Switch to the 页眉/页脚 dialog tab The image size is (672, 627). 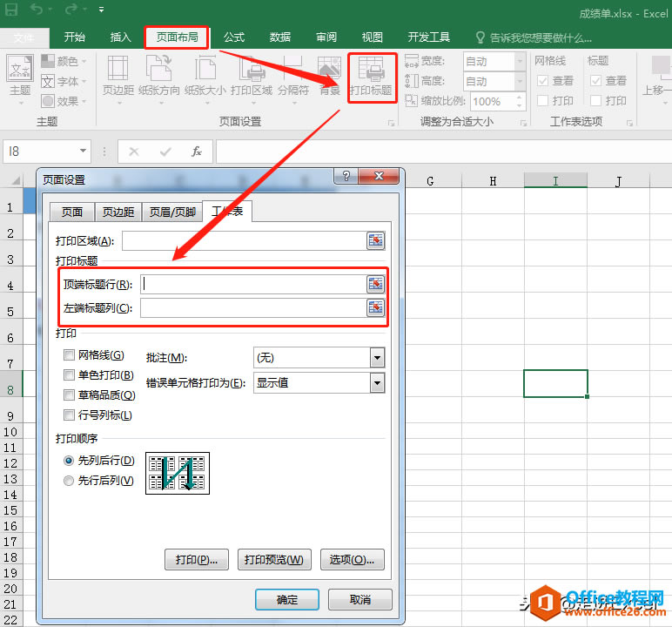point(172,212)
